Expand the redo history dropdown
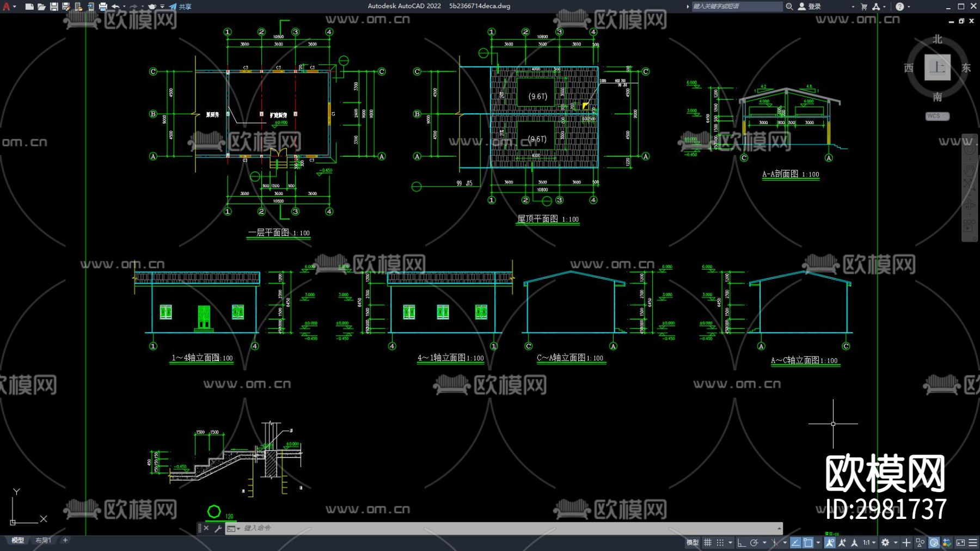 coord(142,7)
